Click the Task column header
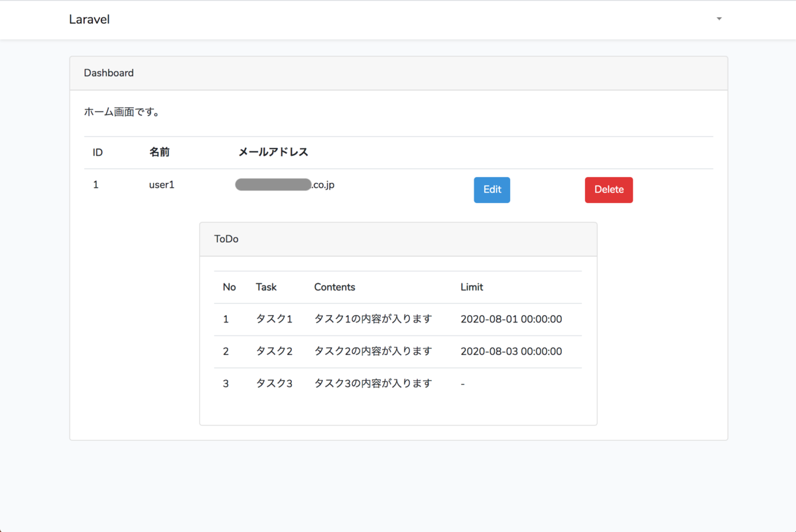The image size is (796, 532). click(266, 287)
